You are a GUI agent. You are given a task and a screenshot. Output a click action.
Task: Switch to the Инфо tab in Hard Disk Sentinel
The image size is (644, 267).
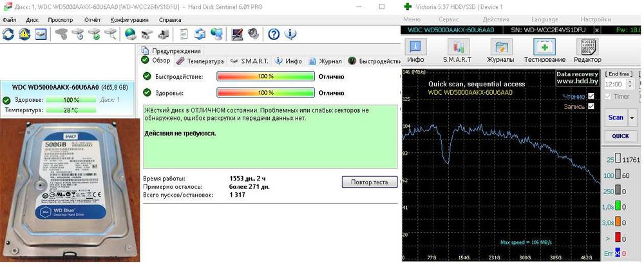pyautogui.click(x=289, y=61)
